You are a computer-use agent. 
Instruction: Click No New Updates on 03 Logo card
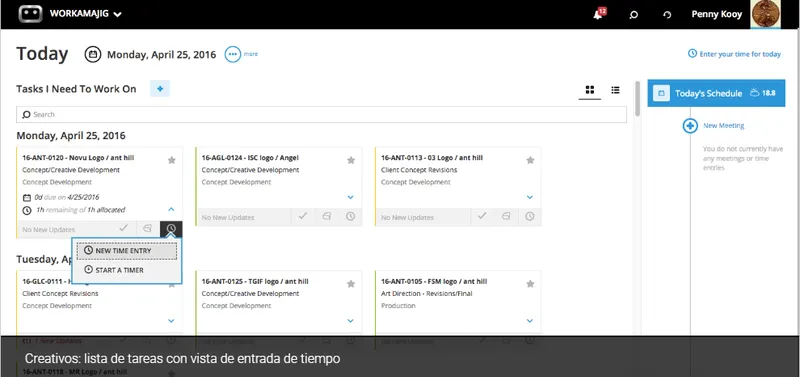[407, 217]
